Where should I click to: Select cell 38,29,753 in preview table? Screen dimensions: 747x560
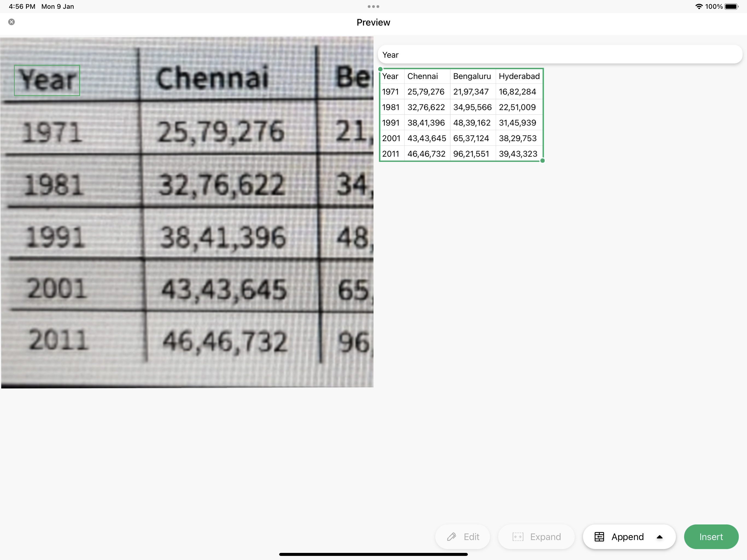coord(520,138)
